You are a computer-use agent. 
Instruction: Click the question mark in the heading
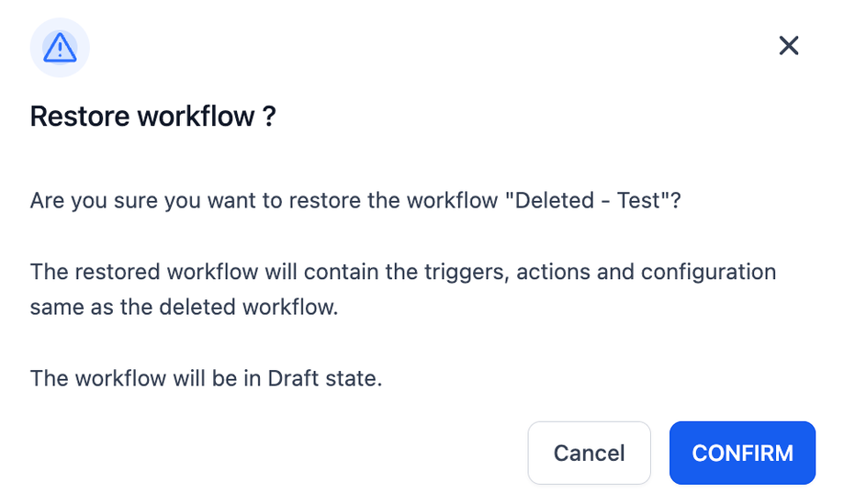pos(270,117)
